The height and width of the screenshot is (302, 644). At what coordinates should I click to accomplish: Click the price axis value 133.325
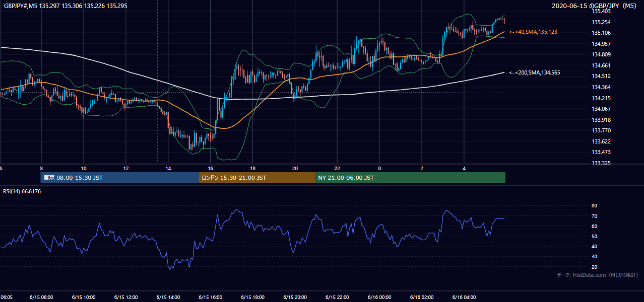pos(601,163)
